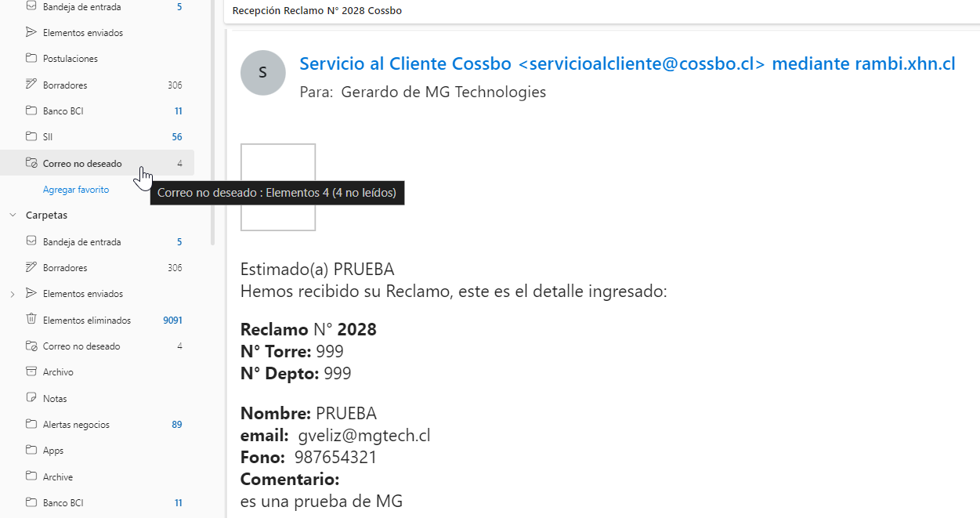Switch to the Recepción Reclamo N° 2028 tab
The image size is (980, 518).
click(x=316, y=11)
